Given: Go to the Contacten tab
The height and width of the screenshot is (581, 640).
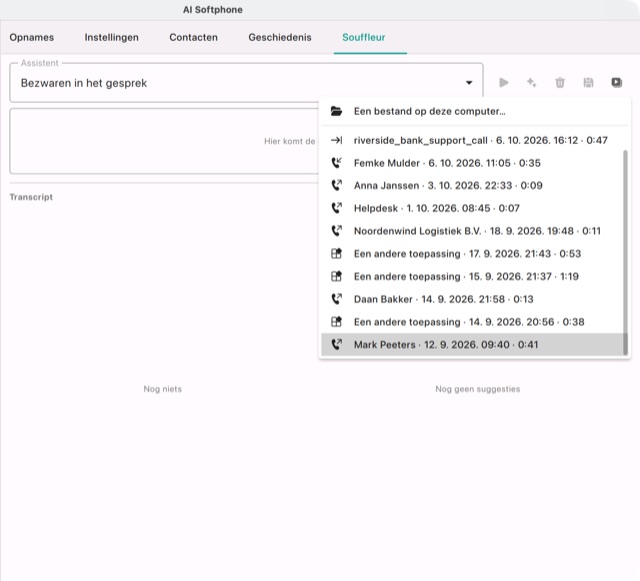Looking at the screenshot, I should (193, 37).
